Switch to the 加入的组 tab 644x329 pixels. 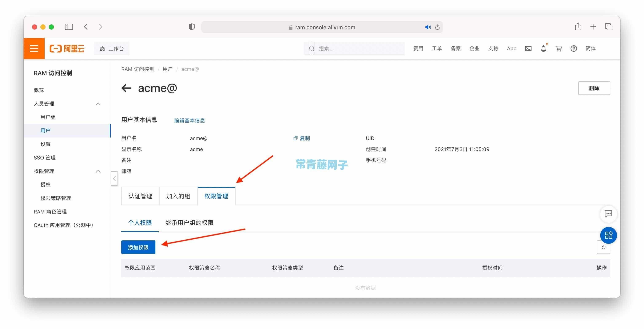[x=178, y=196]
